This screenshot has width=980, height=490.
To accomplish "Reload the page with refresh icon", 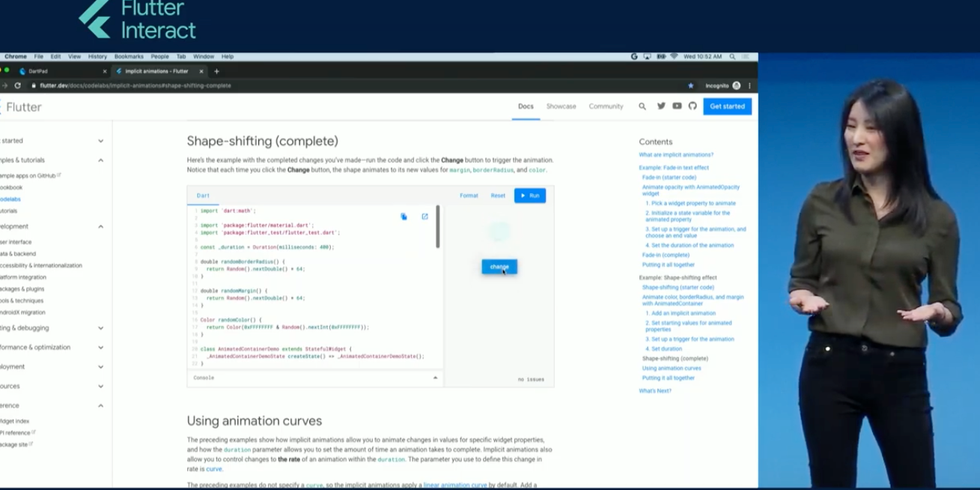I will point(17,85).
